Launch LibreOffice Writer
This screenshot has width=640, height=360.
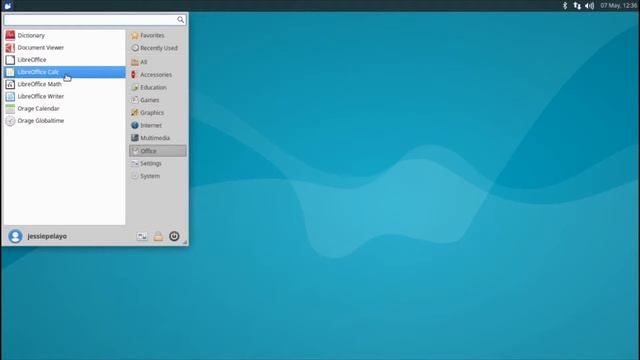[x=64, y=97]
